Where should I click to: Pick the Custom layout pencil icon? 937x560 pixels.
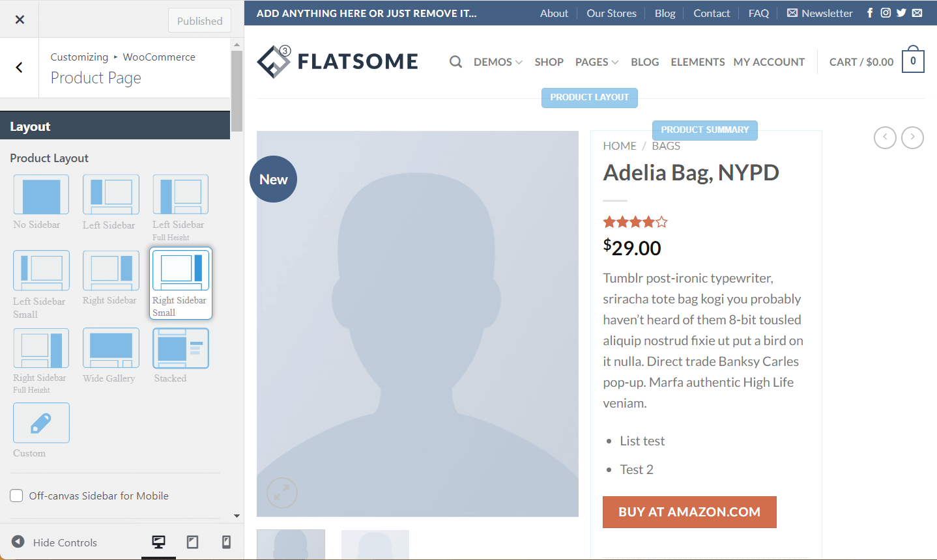(x=41, y=423)
